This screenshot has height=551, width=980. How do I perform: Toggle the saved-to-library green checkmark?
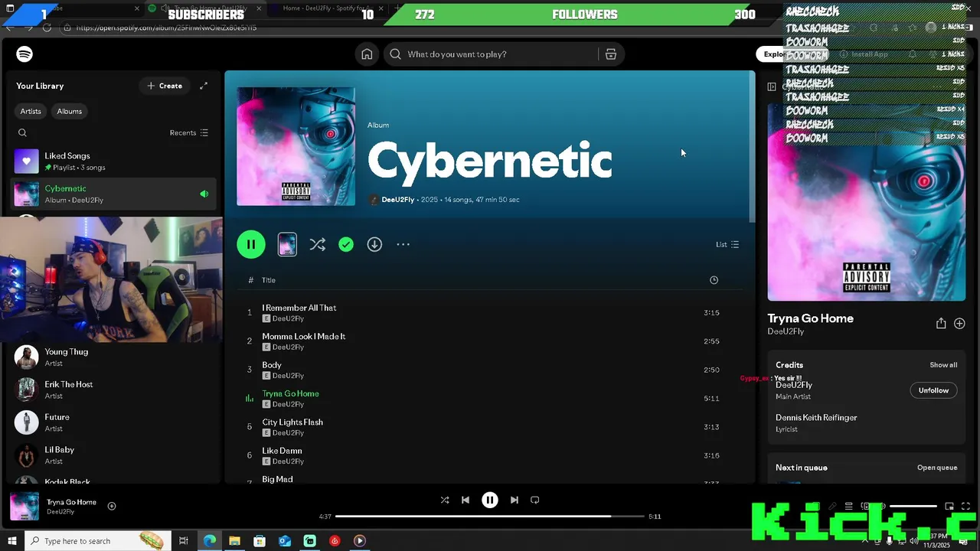[346, 244]
